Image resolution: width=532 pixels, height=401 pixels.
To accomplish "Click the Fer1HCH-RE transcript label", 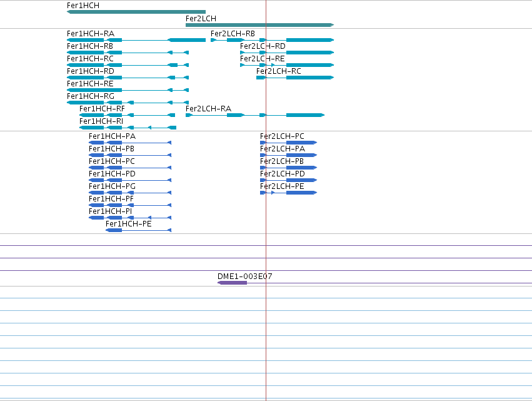I will (90, 84).
